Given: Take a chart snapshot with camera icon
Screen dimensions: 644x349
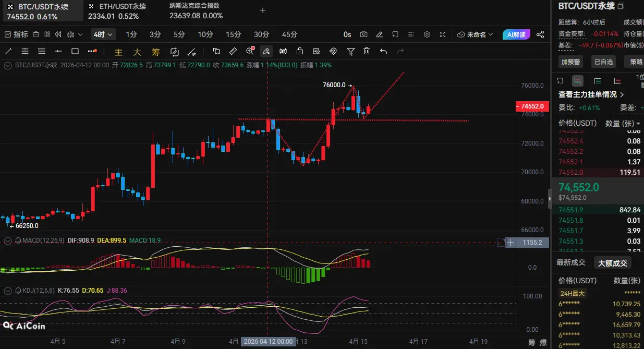Looking at the screenshot, I should tap(364, 34).
